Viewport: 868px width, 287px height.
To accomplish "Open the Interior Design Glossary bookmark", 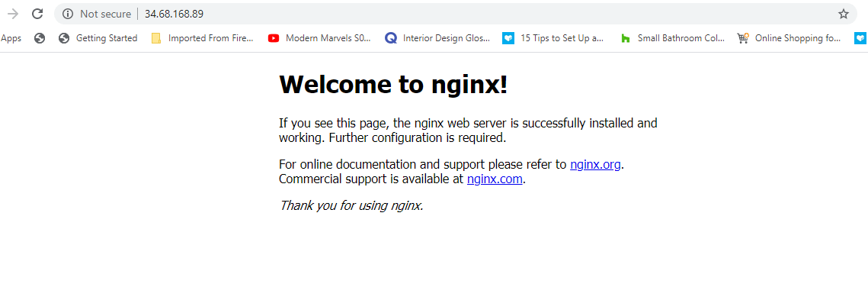I will [438, 38].
